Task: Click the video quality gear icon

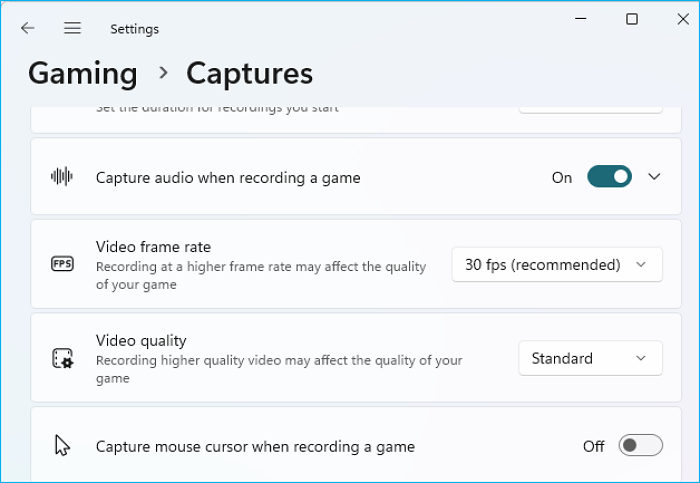Action: [x=62, y=358]
